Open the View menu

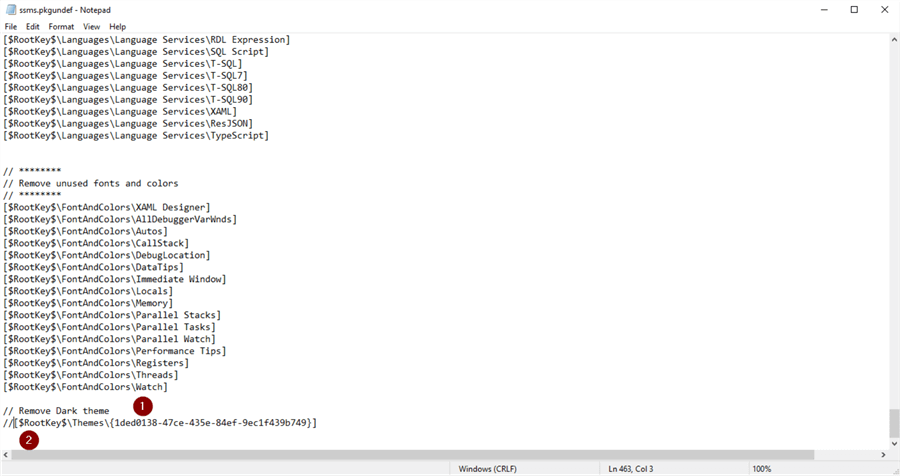point(91,26)
